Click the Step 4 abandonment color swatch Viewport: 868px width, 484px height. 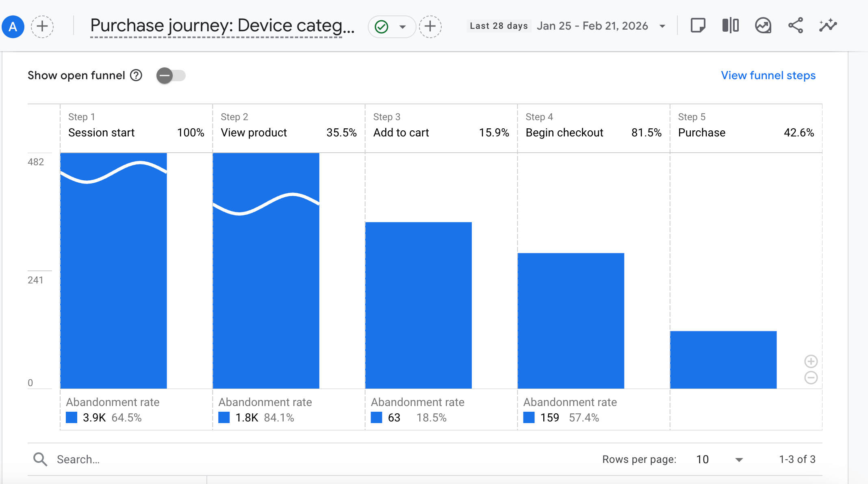coord(529,417)
